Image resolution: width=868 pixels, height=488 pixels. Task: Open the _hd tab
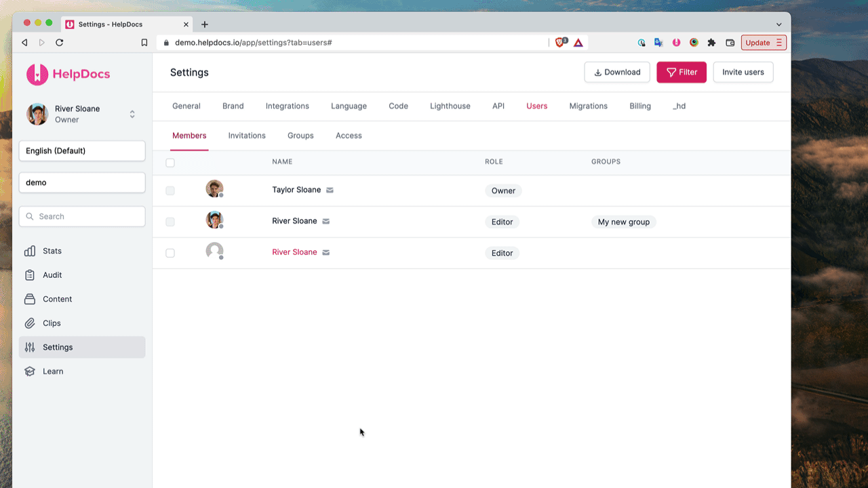click(679, 106)
